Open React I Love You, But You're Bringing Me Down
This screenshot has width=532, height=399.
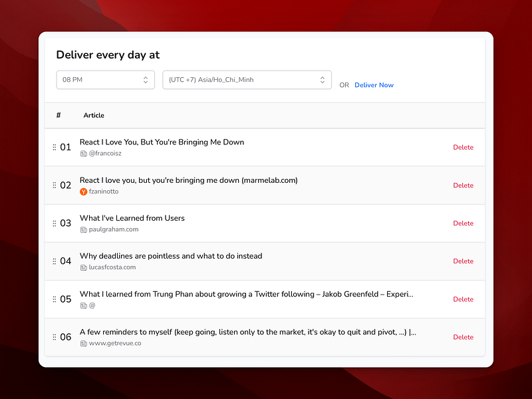pyautogui.click(x=162, y=142)
